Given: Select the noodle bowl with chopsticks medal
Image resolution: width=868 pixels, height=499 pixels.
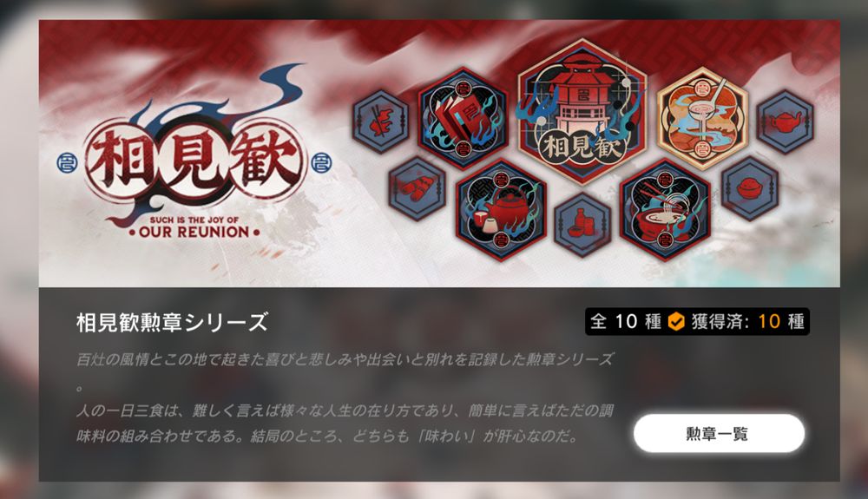Looking at the screenshot, I should (x=664, y=210).
